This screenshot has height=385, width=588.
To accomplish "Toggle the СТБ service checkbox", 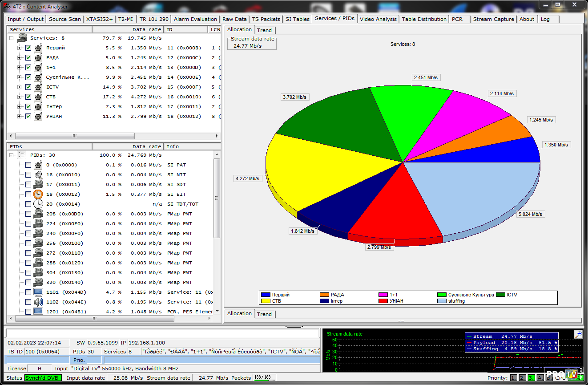I will click(28, 97).
